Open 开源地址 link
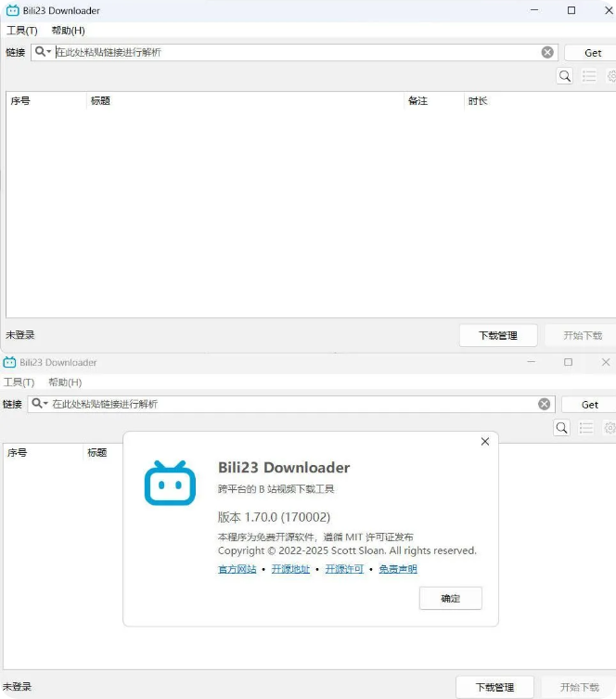Image resolution: width=616 pixels, height=699 pixels. point(290,569)
